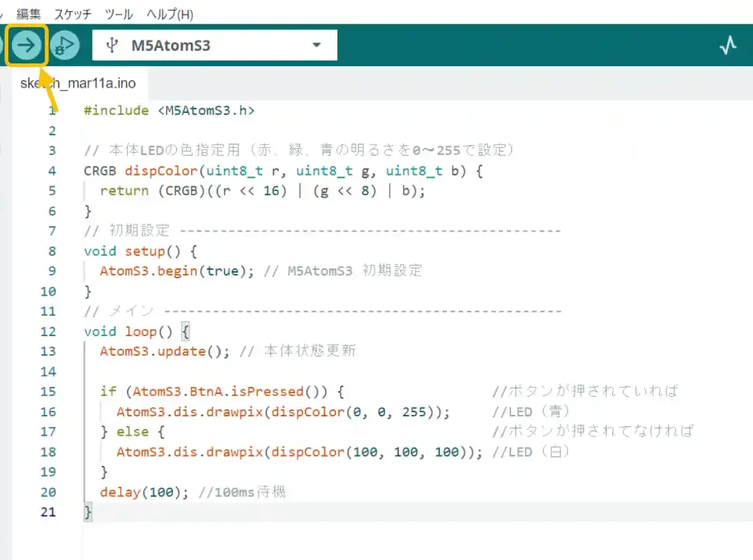Screen dimensions: 753x560
Task: Click AtomS3.update(); on line 13
Action: tap(165, 351)
